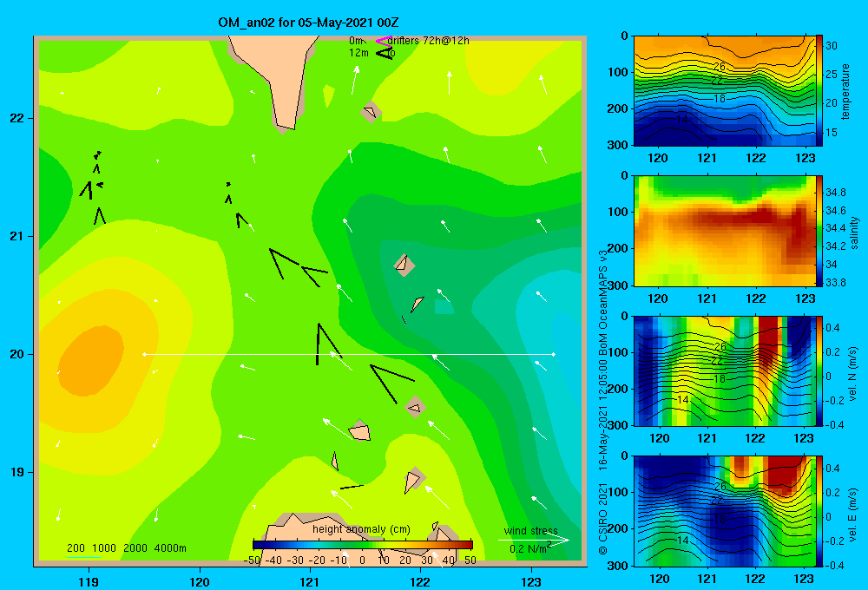The image size is (868, 590).
Task: Click the salinity color scale bar
Action: coord(819,231)
